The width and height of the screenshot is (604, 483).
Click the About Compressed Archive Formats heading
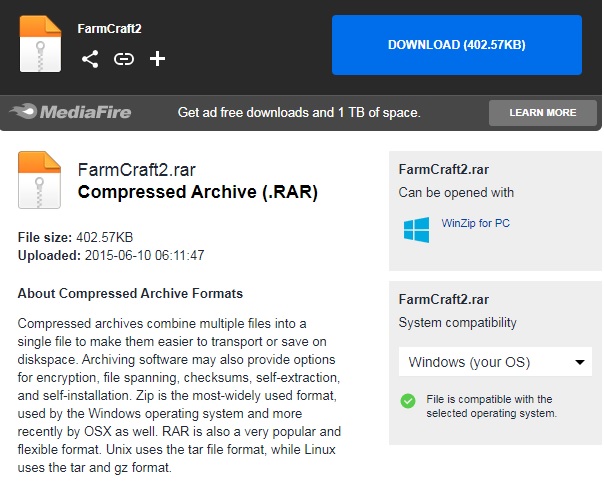coord(130,293)
